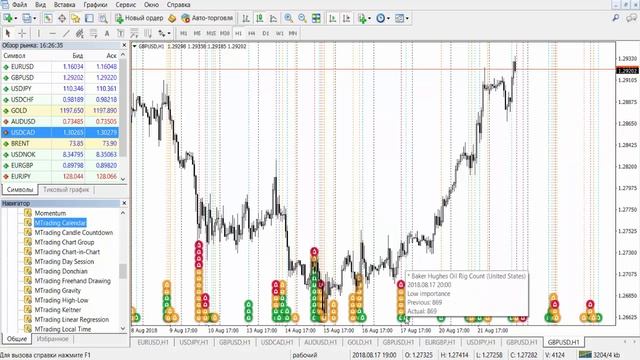This screenshot has height=360, width=640.
Task: Open the Strategy Tester icon
Action: click(x=103, y=18)
